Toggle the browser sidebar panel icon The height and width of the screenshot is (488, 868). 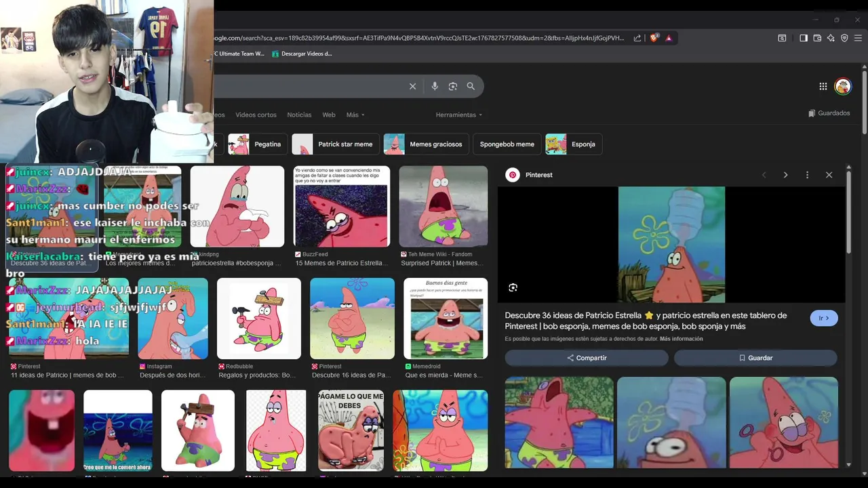(804, 38)
